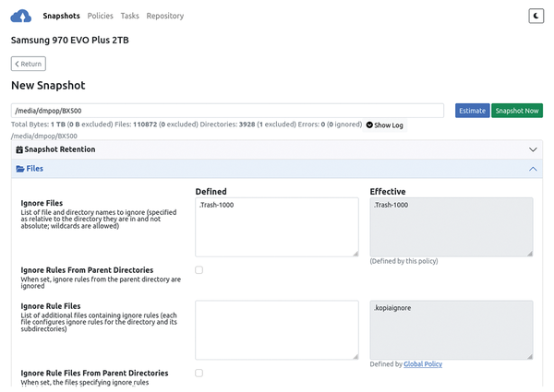The width and height of the screenshot is (554, 392).
Task: Click the Estimate button
Action: click(x=472, y=111)
